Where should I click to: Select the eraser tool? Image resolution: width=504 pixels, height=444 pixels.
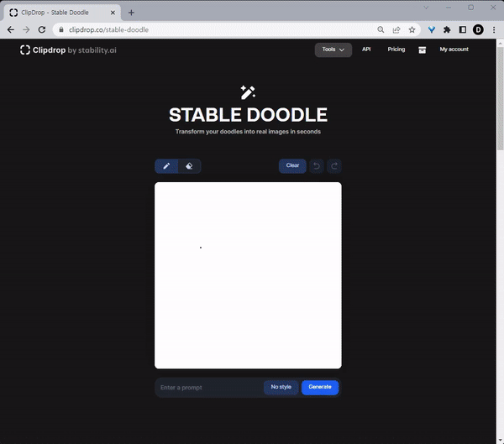[189, 166]
